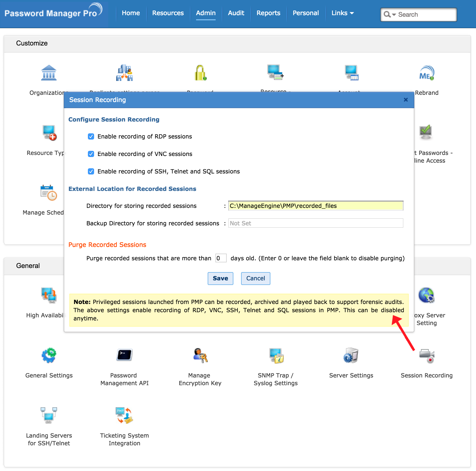The width and height of the screenshot is (476, 471).
Task: Click the Server Settings label
Action: click(351, 375)
